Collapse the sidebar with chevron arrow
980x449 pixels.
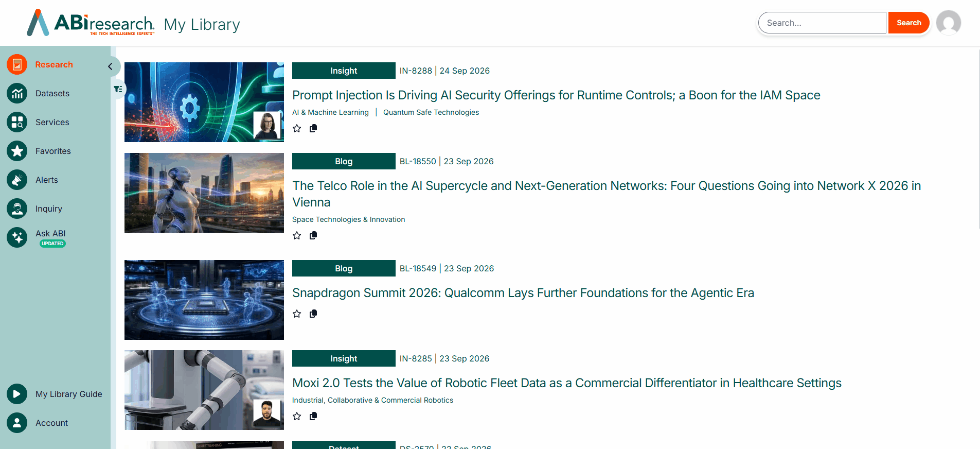(x=110, y=66)
